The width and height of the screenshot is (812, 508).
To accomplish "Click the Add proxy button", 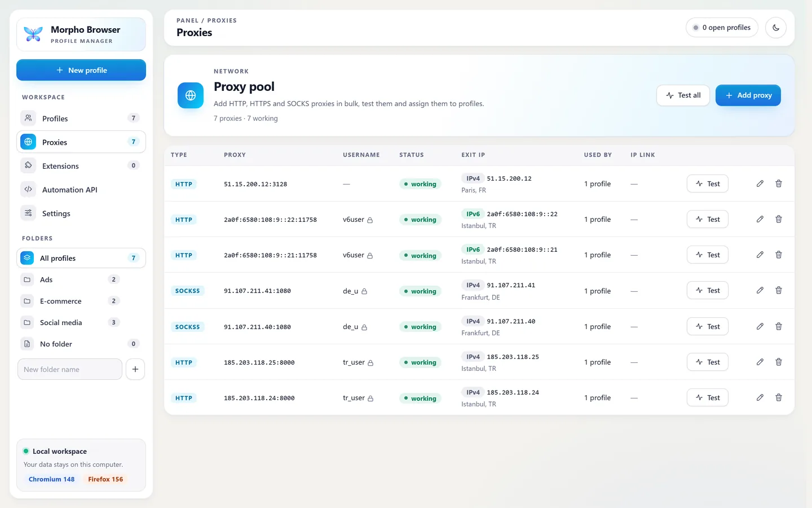I will pyautogui.click(x=748, y=95).
